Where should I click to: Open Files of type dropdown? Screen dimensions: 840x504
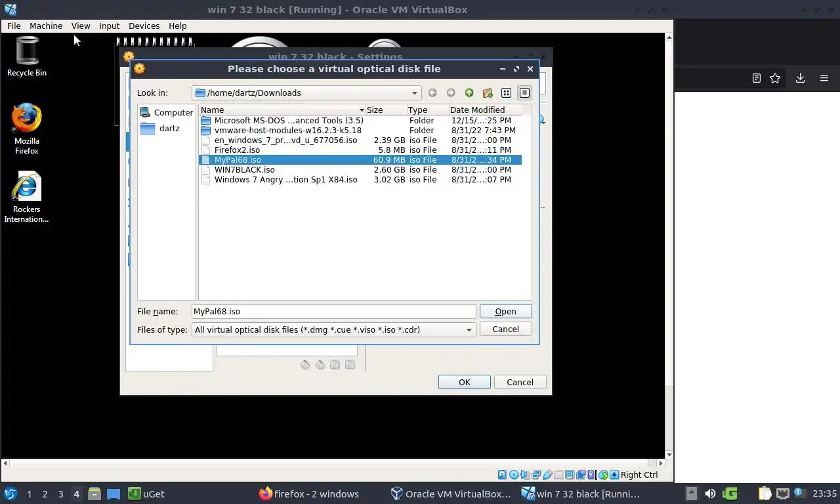click(x=334, y=329)
